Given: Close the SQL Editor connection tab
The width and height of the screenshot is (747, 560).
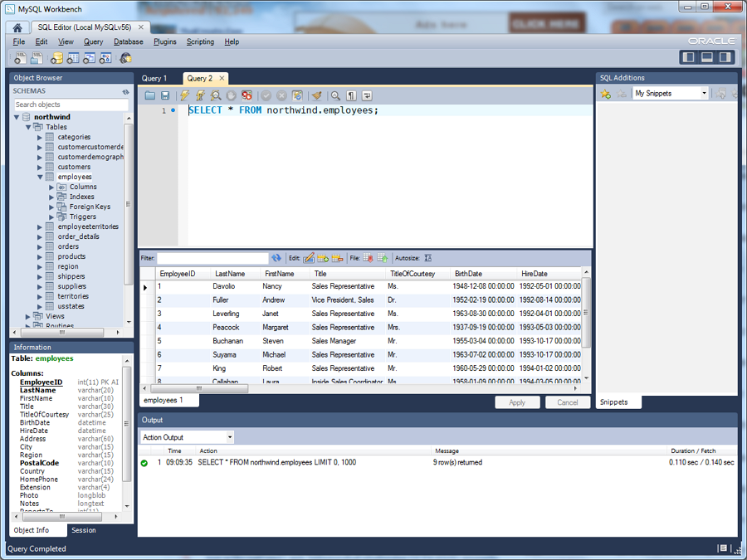Looking at the screenshot, I should click(x=141, y=27).
